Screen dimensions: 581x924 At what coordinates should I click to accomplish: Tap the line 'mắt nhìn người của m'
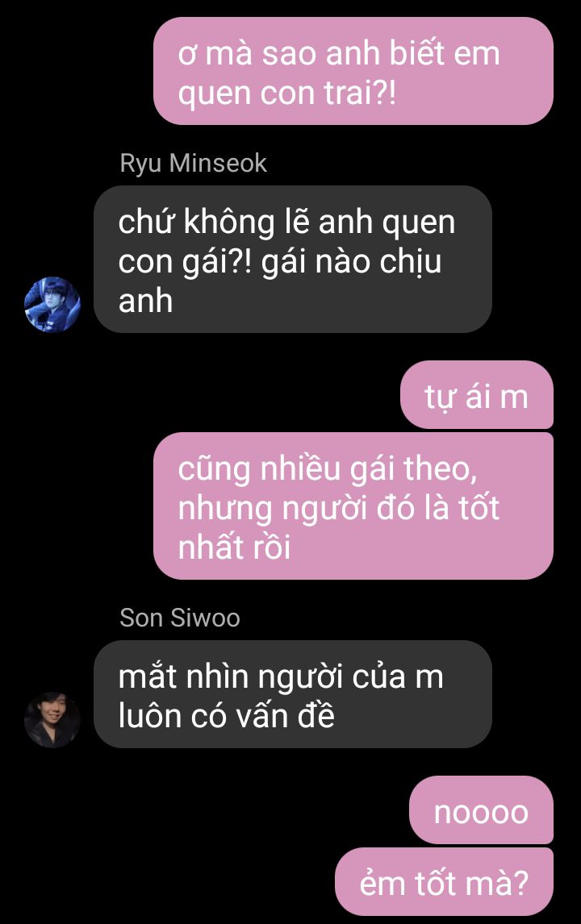tap(281, 676)
